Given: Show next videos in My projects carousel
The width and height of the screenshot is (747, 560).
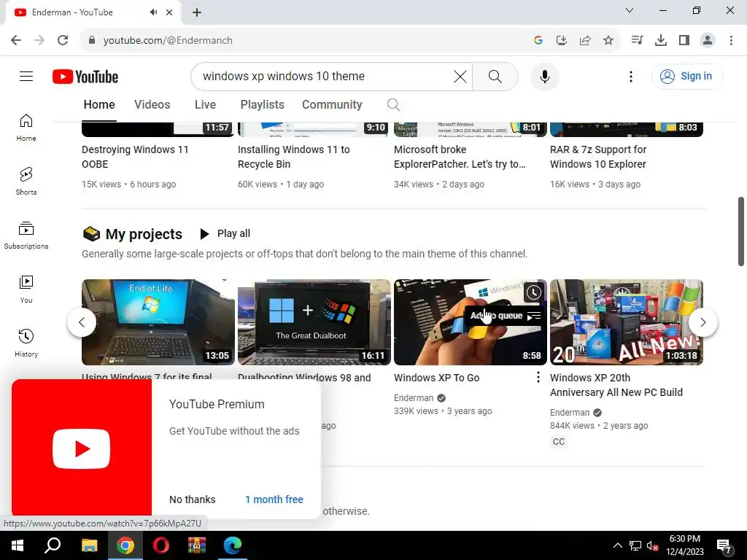Looking at the screenshot, I should (703, 322).
